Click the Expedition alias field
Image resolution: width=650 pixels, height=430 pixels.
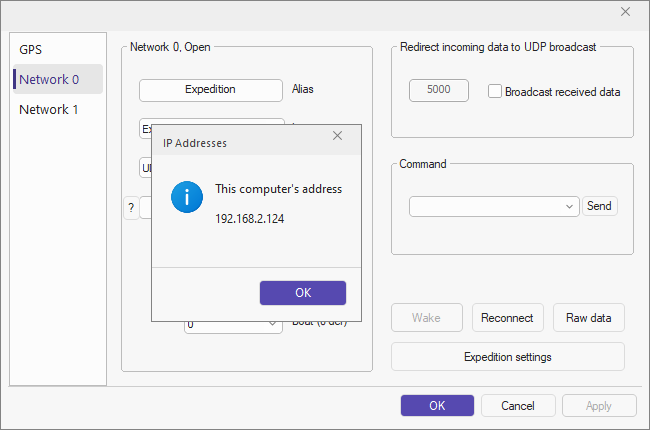tap(210, 89)
